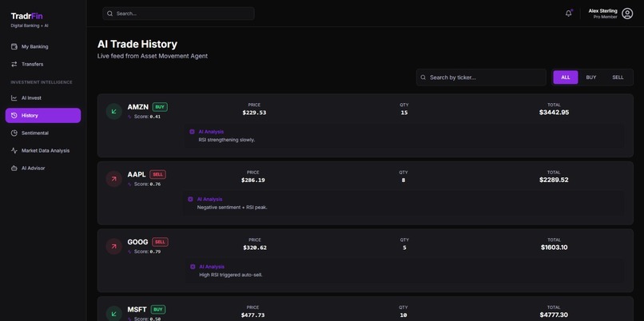Click AMZN price $229.53
644x321 pixels.
click(254, 113)
